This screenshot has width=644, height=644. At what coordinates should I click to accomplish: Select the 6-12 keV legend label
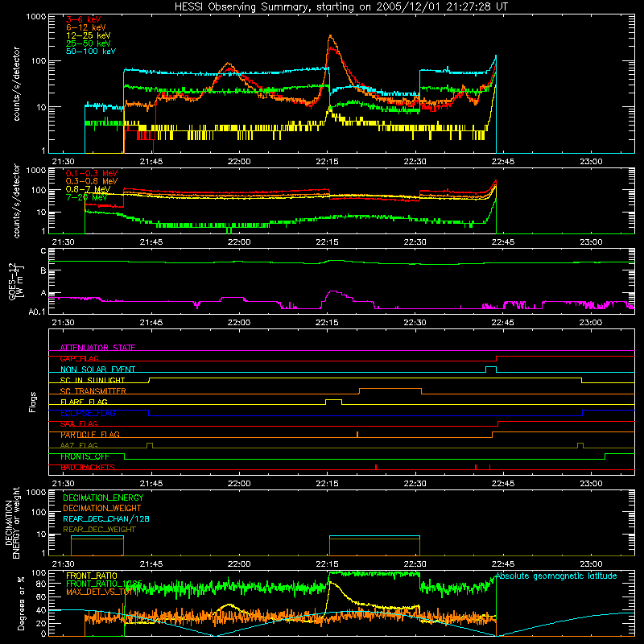86,27
